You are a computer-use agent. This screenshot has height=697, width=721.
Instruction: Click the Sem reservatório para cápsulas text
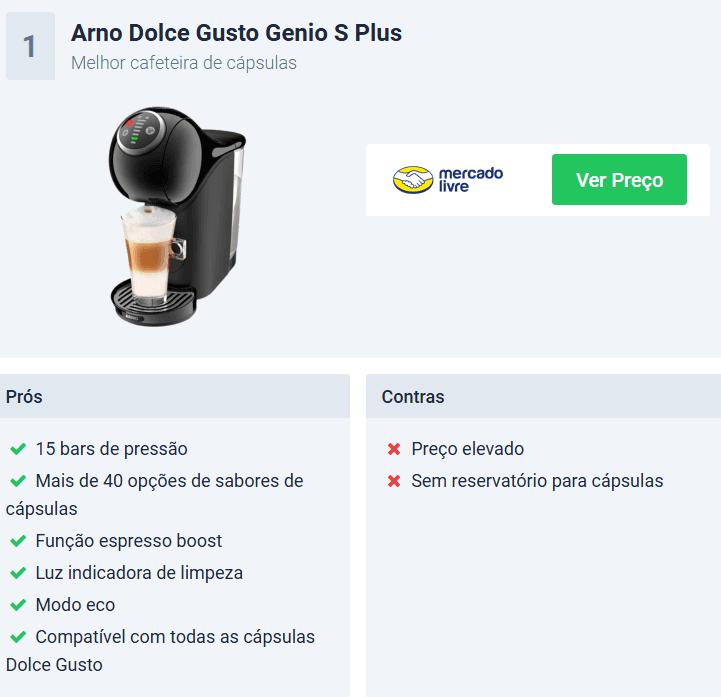[537, 481]
